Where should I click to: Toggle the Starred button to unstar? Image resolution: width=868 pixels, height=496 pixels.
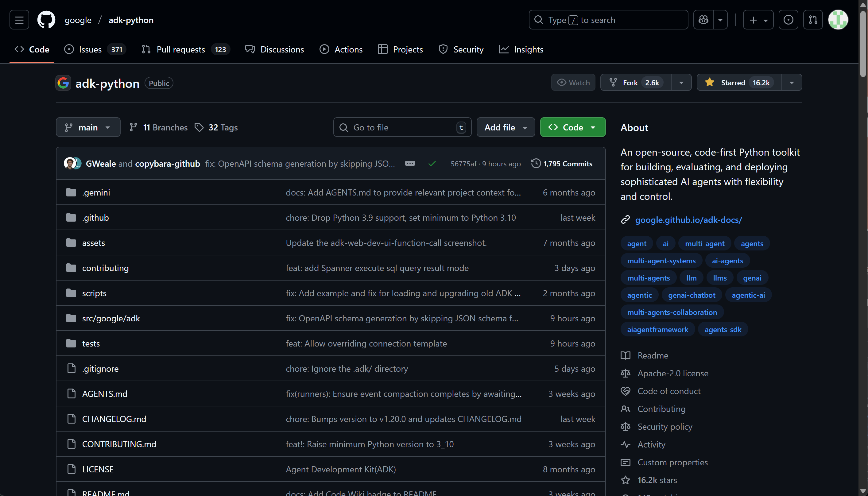coord(739,83)
